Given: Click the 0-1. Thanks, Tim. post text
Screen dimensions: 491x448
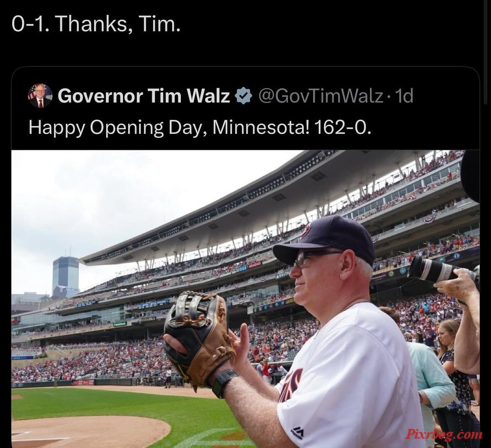Looking at the screenshot, I should pos(96,24).
